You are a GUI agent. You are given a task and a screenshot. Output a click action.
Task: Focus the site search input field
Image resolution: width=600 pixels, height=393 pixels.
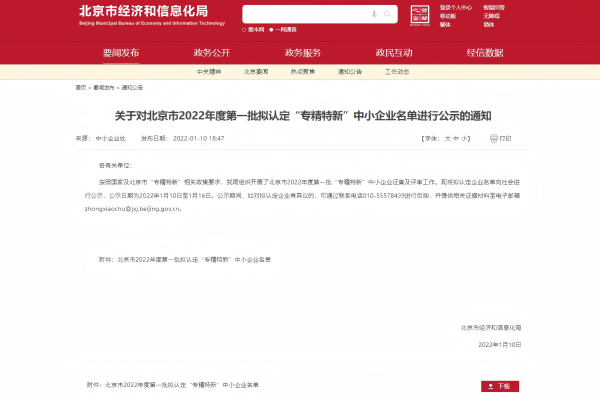click(x=306, y=14)
